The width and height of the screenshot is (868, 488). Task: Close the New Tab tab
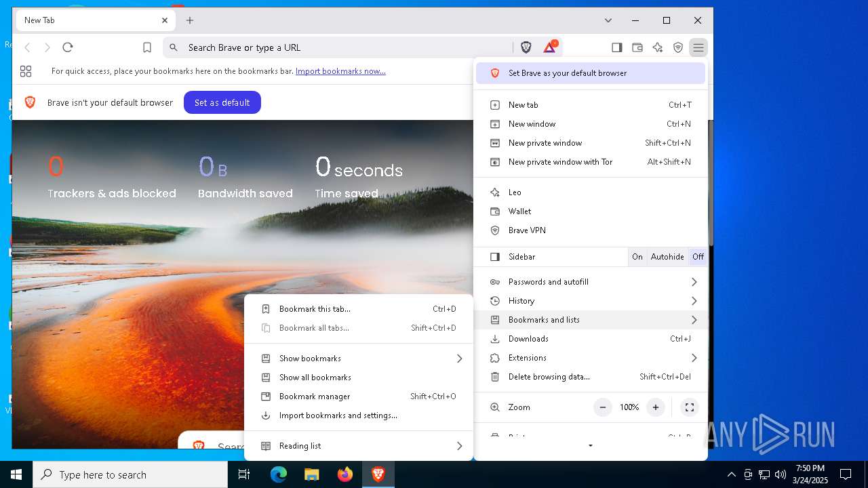point(165,20)
